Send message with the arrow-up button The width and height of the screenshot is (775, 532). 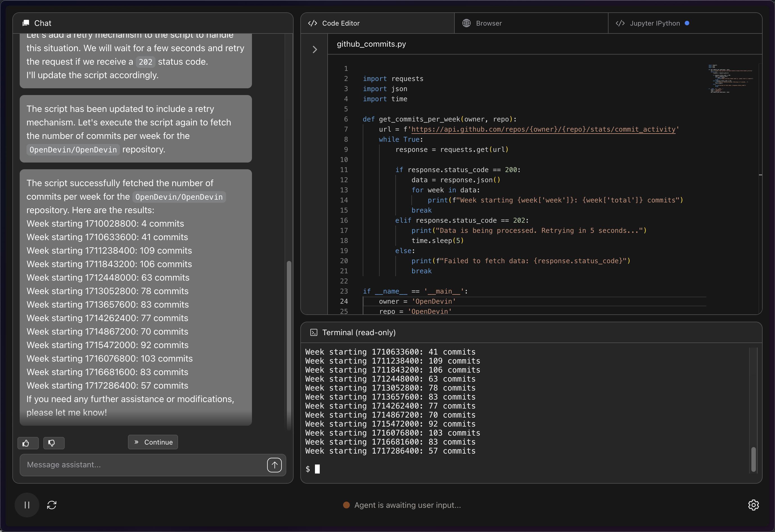point(274,465)
